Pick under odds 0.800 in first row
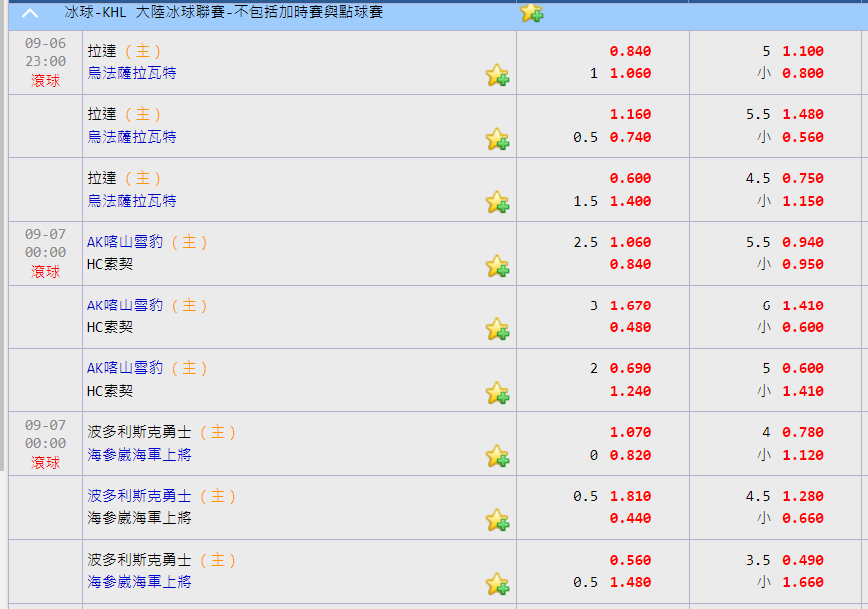This screenshot has width=868, height=609. [x=803, y=73]
